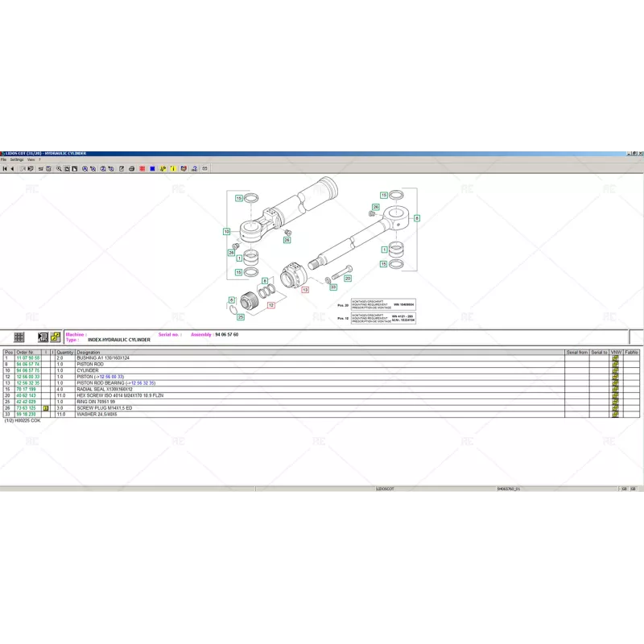Image resolution: width=644 pixels, height=644 pixels.
Task: Expand bearing reference 12 56 32 35
Action: [143, 382]
